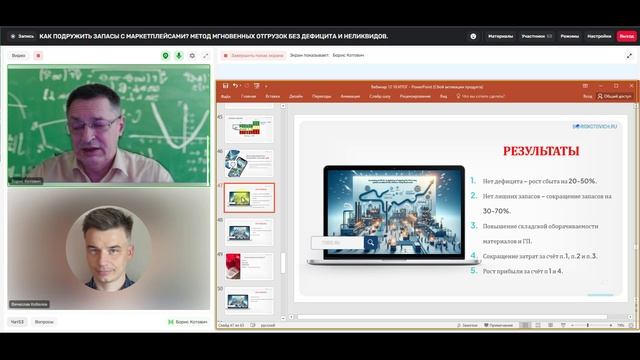The height and width of the screenshot is (360, 640).
Task: Click PowerPoint Save icon
Action: [225, 86]
